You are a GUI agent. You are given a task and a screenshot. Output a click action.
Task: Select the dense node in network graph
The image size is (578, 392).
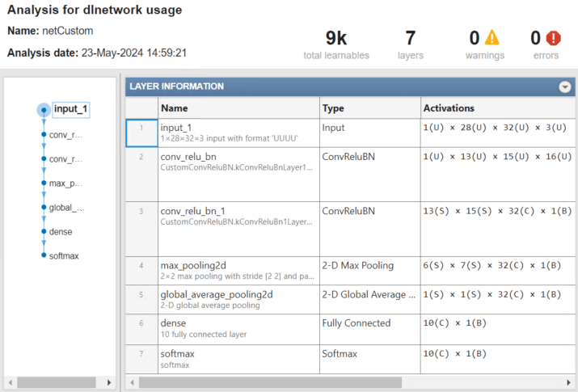[x=61, y=232]
